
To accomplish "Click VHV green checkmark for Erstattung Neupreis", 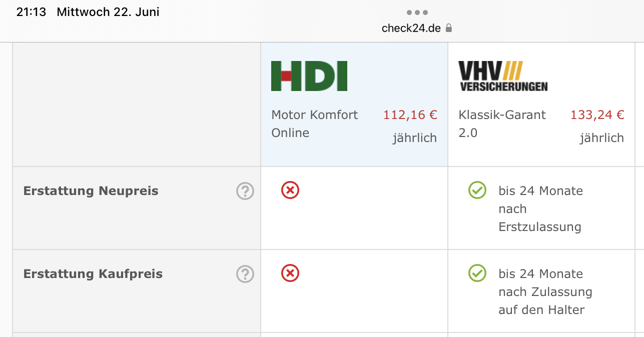I will click(x=477, y=190).
